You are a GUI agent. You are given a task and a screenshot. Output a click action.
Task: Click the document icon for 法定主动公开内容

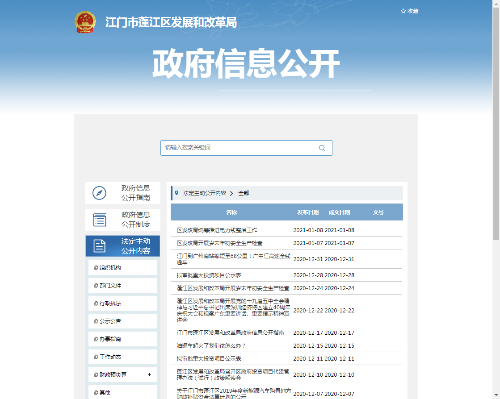[99, 246]
